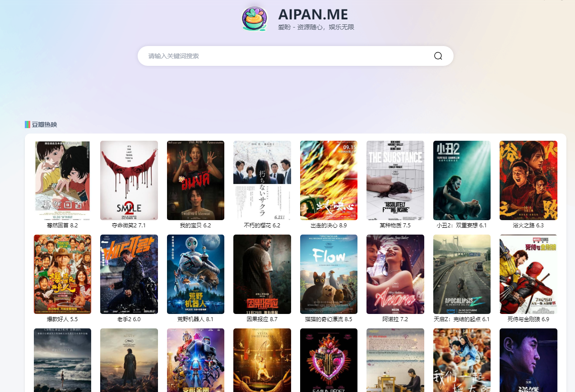The height and width of the screenshot is (392, 575).
Task: Click the 浴火之路 6.3 title link
Action: [528, 225]
